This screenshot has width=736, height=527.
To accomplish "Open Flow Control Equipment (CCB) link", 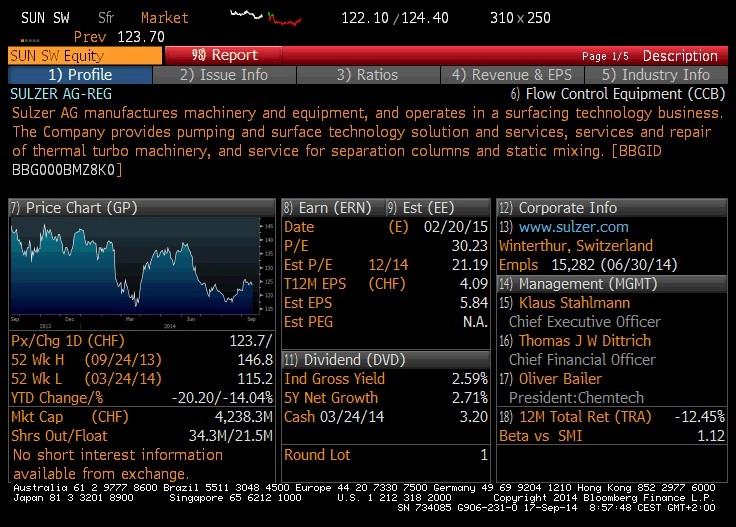I will pos(618,94).
